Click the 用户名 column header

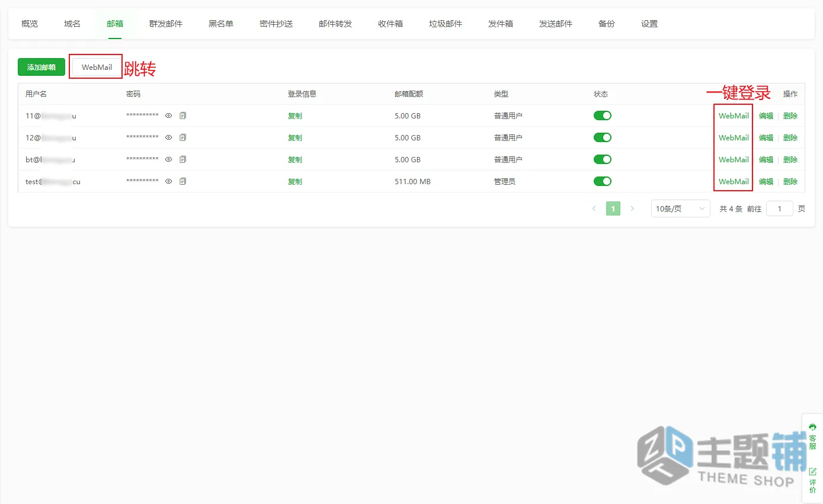click(x=36, y=94)
